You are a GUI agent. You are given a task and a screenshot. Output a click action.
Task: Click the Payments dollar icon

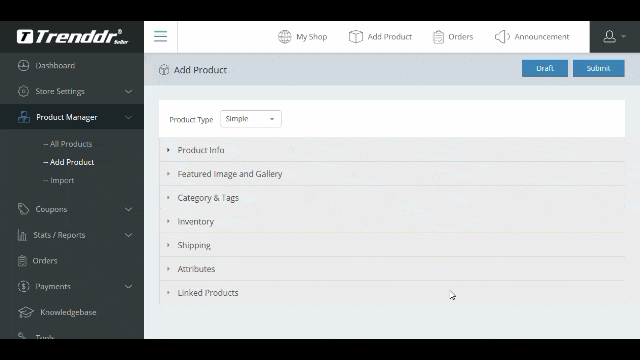[x=23, y=286]
